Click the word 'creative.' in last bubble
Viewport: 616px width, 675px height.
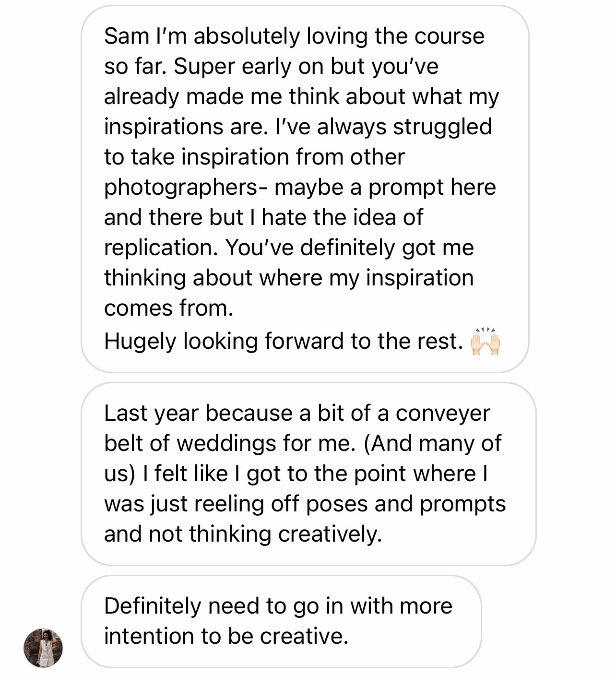(304, 636)
